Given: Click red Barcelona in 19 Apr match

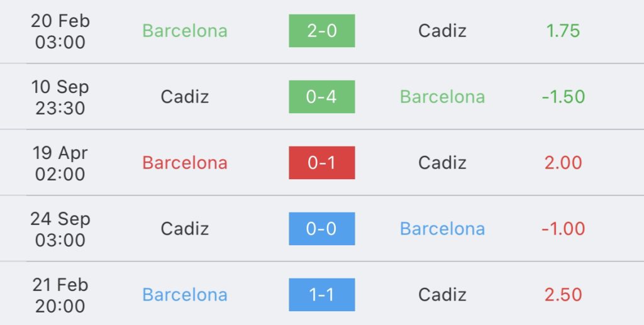Looking at the screenshot, I should (x=185, y=163).
